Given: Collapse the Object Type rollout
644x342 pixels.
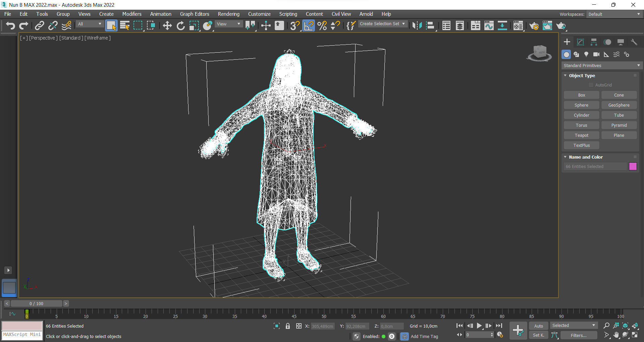Looking at the screenshot, I should (582, 75).
